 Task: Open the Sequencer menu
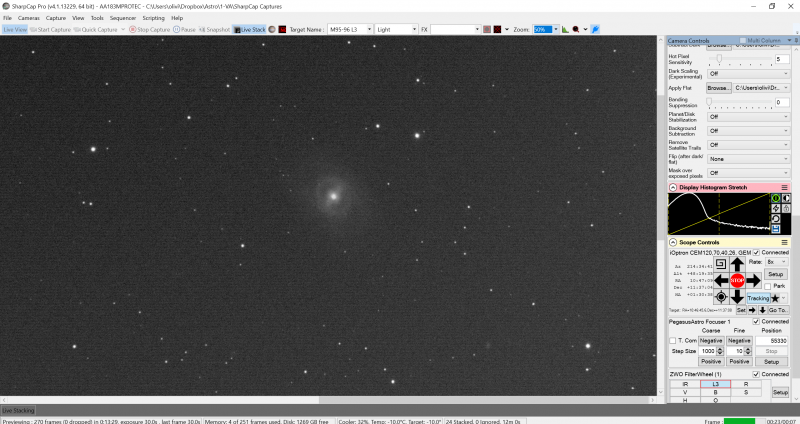click(x=123, y=18)
